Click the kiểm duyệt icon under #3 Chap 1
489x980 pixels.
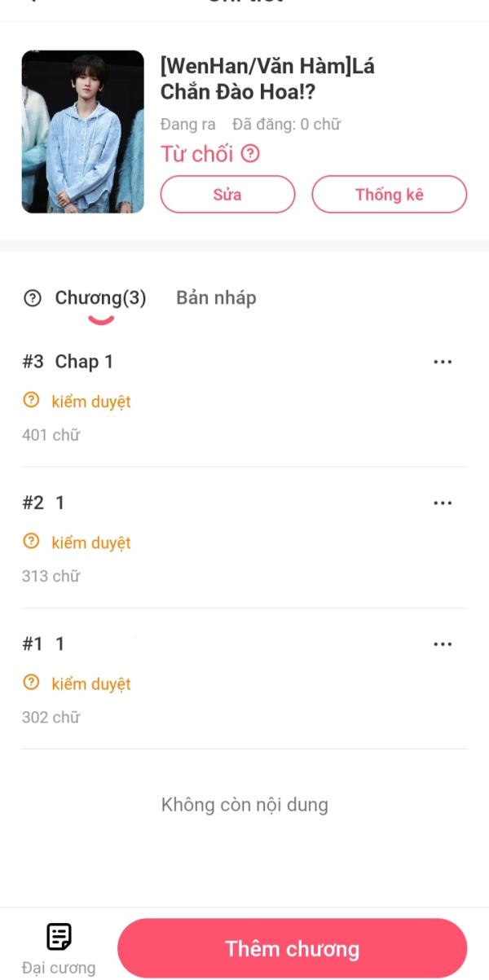coord(32,401)
